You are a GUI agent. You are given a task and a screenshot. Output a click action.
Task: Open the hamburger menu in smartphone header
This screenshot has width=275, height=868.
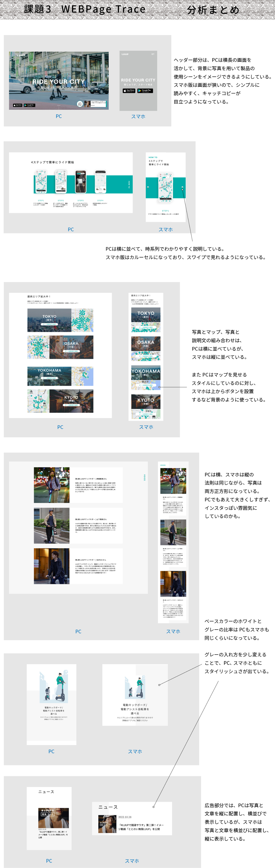tap(153, 54)
